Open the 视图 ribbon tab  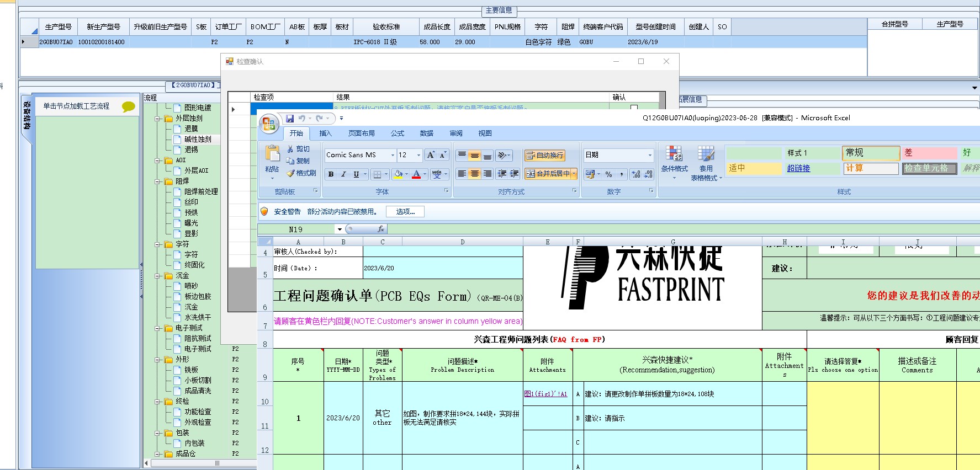pos(485,133)
